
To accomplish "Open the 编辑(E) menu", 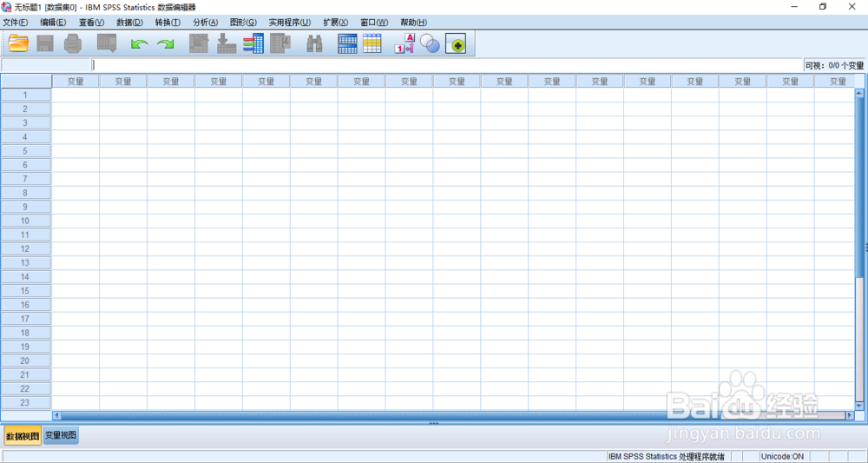I will (x=53, y=23).
